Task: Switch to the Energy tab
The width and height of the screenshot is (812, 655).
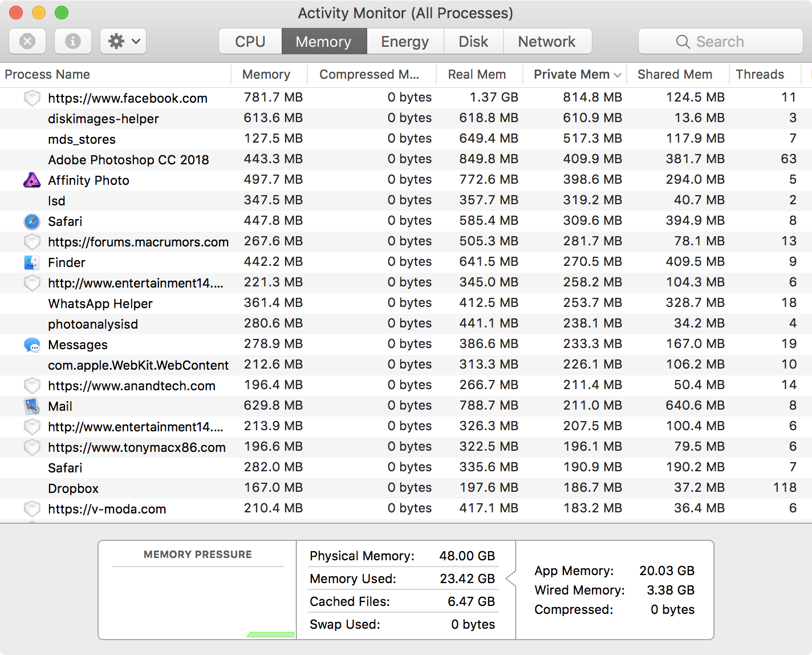Action: pos(405,42)
